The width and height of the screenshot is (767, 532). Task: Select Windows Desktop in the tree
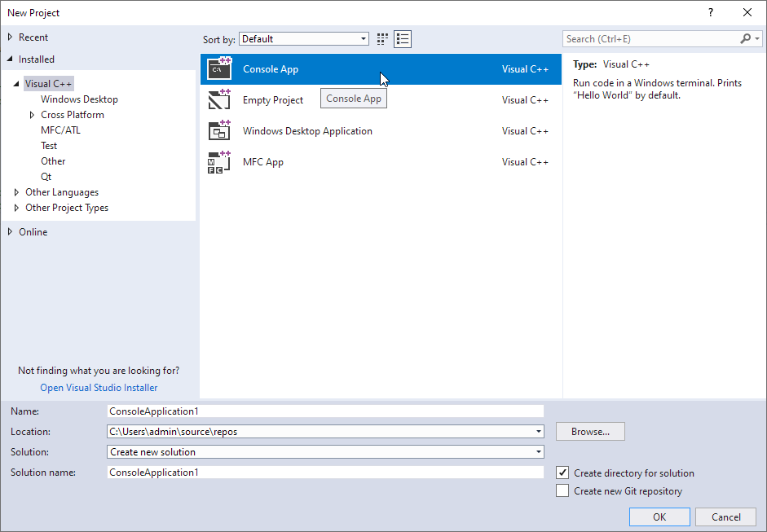[x=79, y=99]
